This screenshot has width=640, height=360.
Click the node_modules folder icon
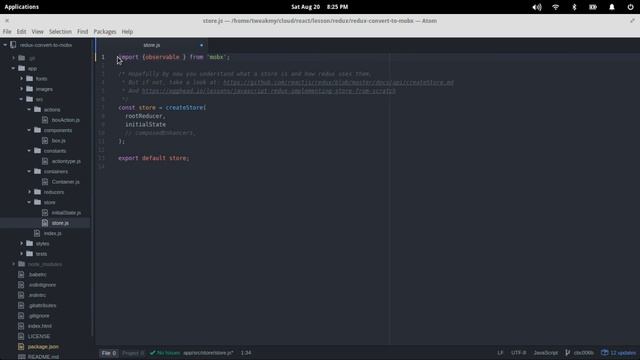click(x=22, y=264)
